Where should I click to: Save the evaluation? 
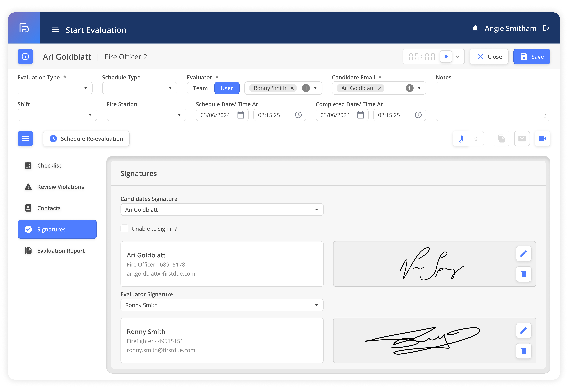531,57
